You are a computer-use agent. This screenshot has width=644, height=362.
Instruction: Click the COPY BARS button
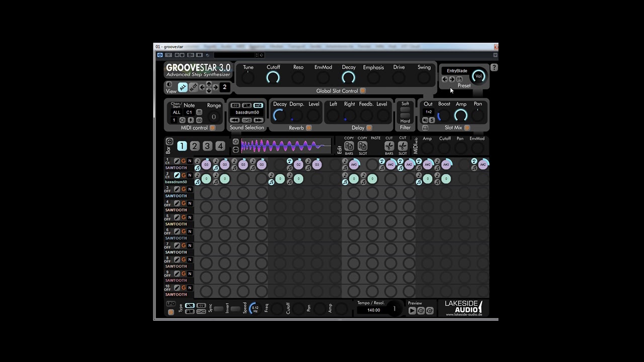[x=349, y=146]
